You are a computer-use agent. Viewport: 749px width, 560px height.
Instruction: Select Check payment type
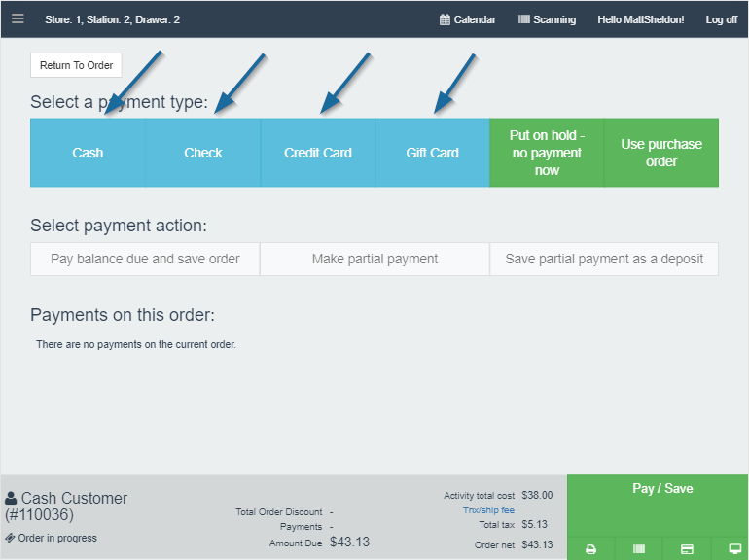pyautogui.click(x=203, y=153)
